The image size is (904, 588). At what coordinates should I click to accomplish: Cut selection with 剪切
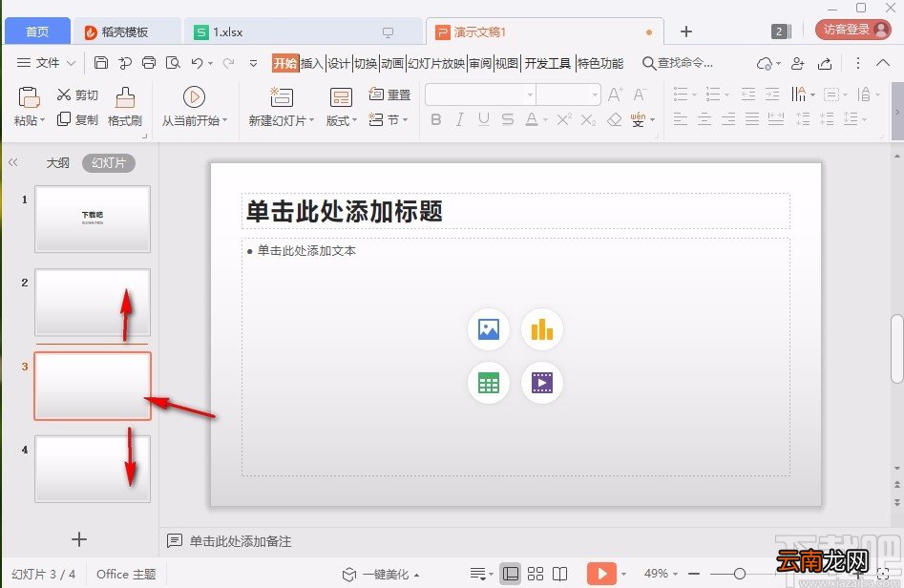(77, 94)
